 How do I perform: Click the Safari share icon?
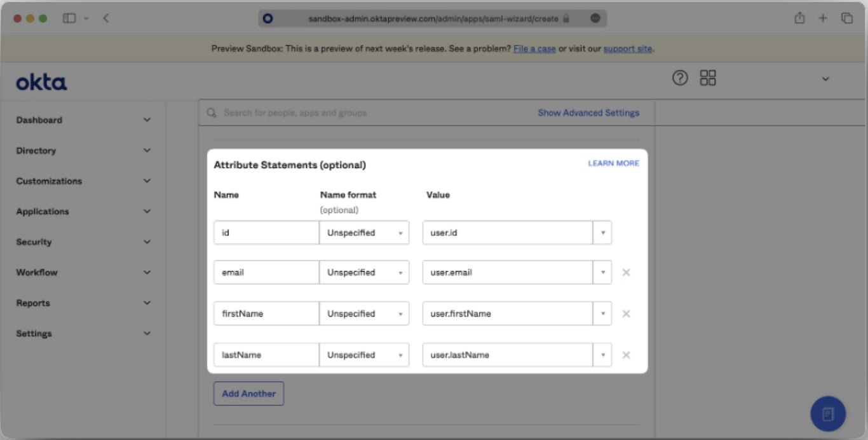tap(799, 18)
